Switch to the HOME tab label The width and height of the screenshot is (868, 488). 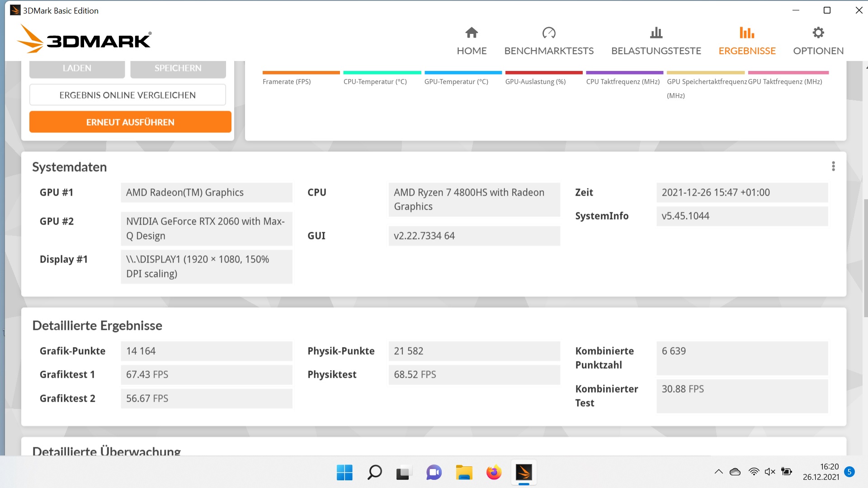click(472, 51)
